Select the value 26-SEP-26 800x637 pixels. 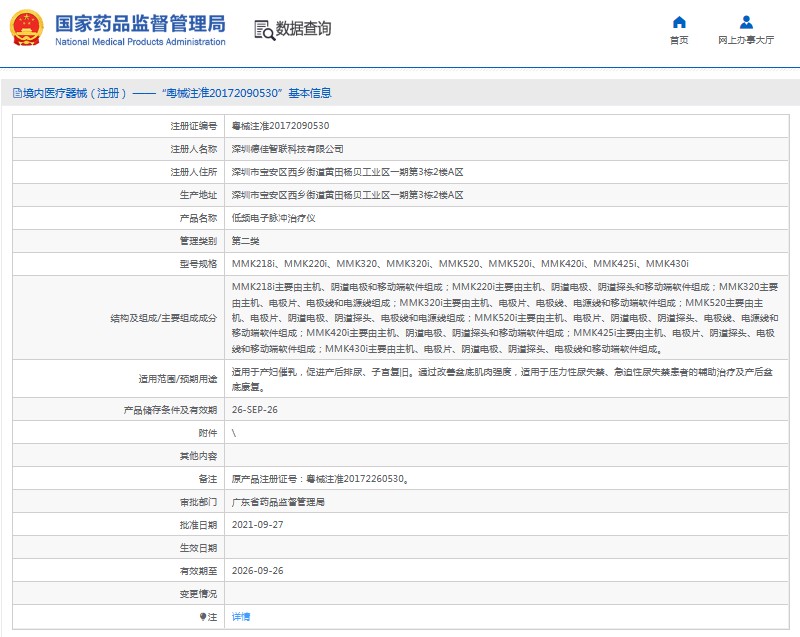[255, 410]
